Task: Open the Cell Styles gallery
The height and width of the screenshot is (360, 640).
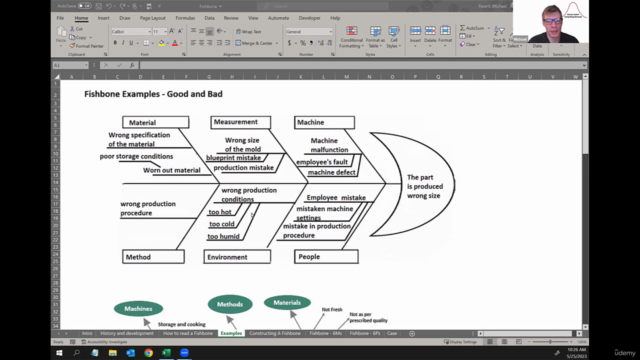Action: point(394,37)
